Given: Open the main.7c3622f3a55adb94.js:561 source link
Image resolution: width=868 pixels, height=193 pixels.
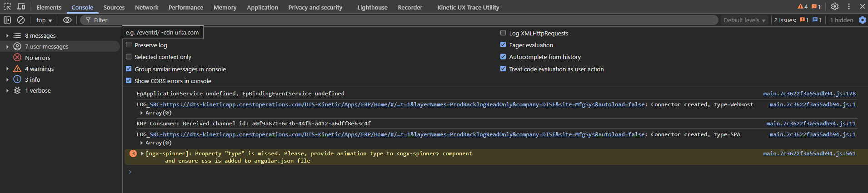Looking at the screenshot, I should (x=809, y=153).
